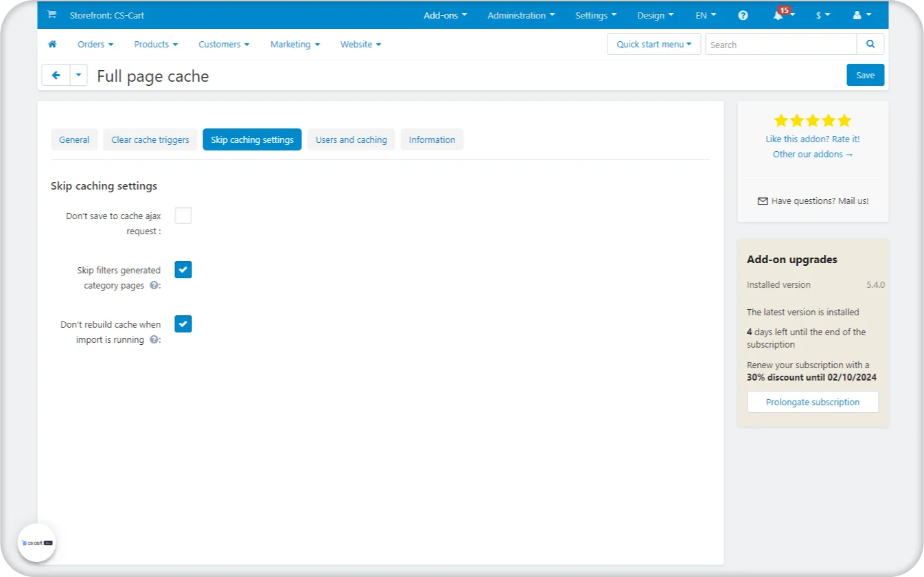924x577 pixels.
Task: Click the five yellow rating stars
Action: [x=813, y=121]
